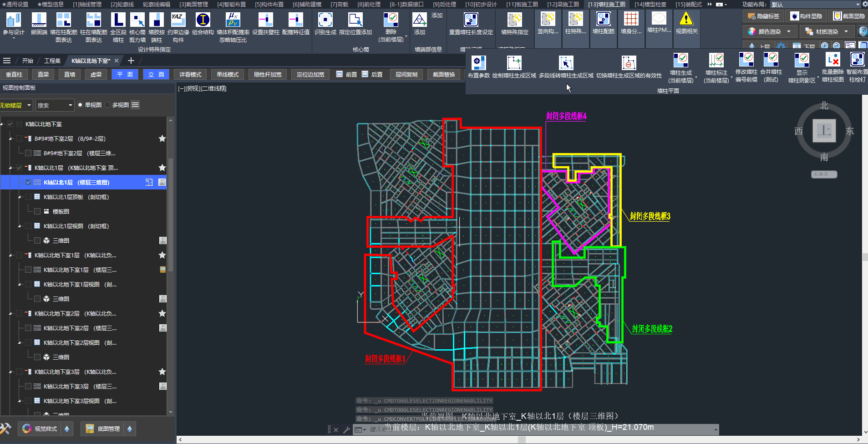Click the 识别生成 core tube icon

[325, 20]
